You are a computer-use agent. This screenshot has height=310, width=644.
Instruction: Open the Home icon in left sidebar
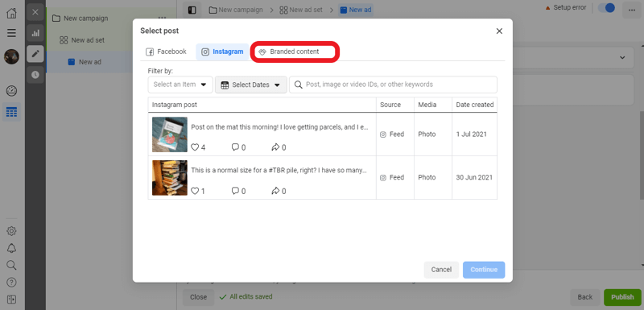point(11,13)
